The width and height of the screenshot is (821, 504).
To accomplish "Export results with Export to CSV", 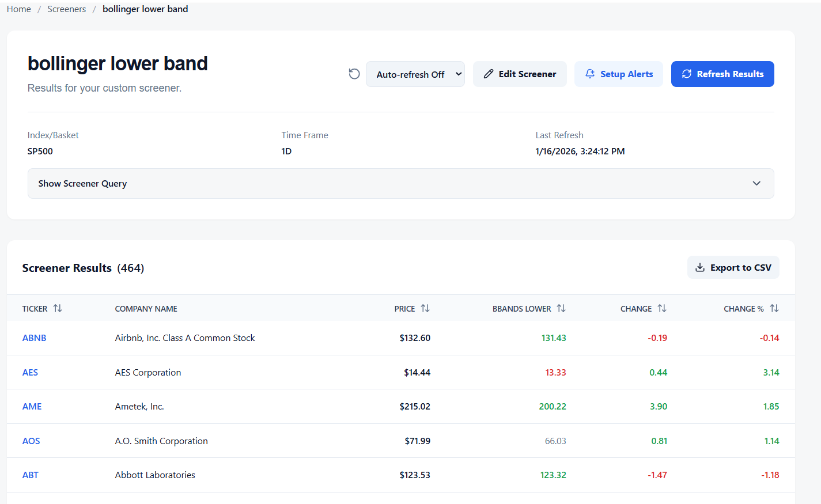I will click(x=733, y=267).
